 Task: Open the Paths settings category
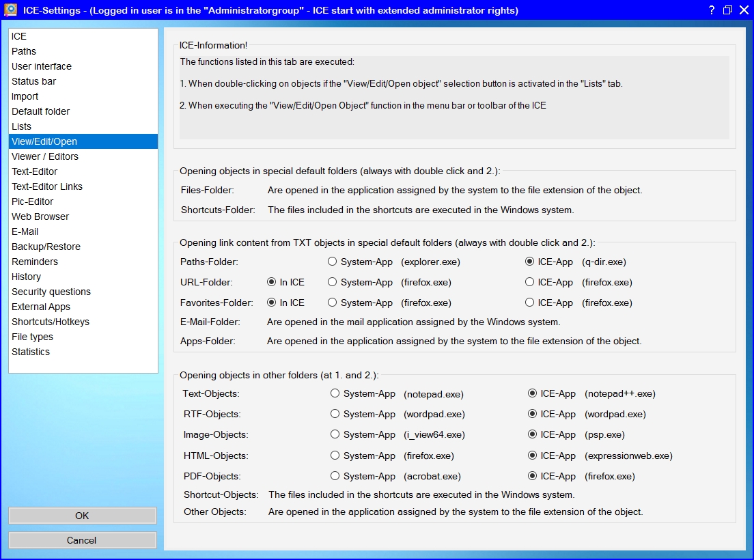pos(24,51)
